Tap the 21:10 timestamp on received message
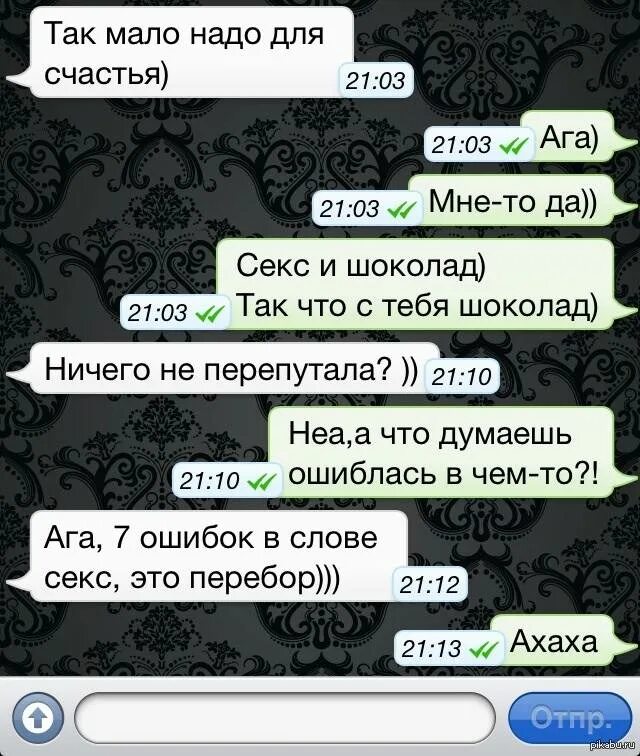The height and width of the screenshot is (756, 640). pos(461,377)
